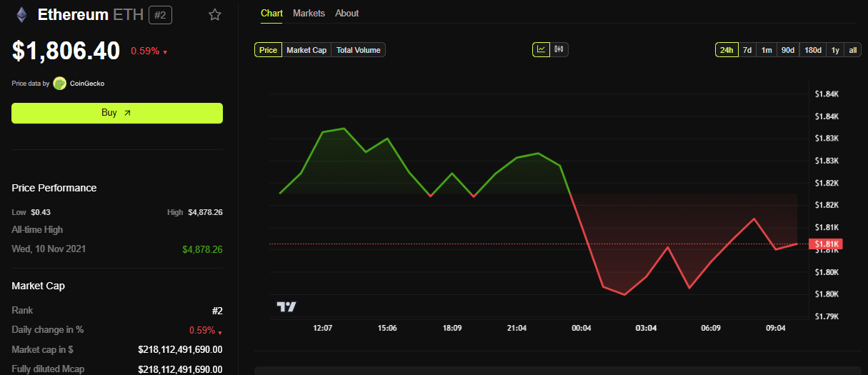Click the Buy button
Viewport: 868px width, 375px height.
[117, 113]
